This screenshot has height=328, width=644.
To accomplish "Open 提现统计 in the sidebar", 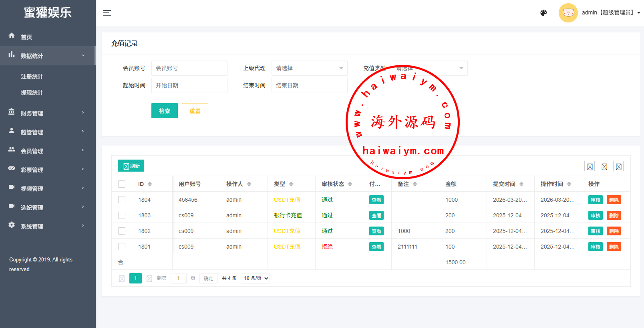I will pyautogui.click(x=32, y=93).
